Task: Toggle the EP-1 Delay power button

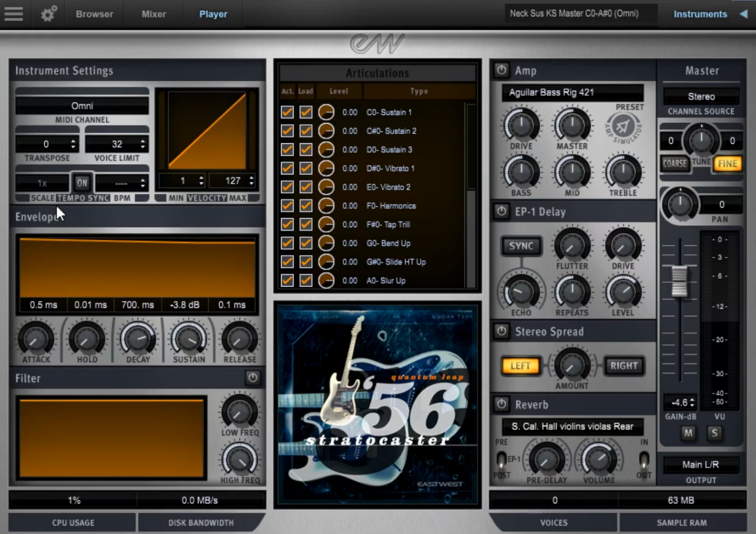Action: pyautogui.click(x=501, y=212)
